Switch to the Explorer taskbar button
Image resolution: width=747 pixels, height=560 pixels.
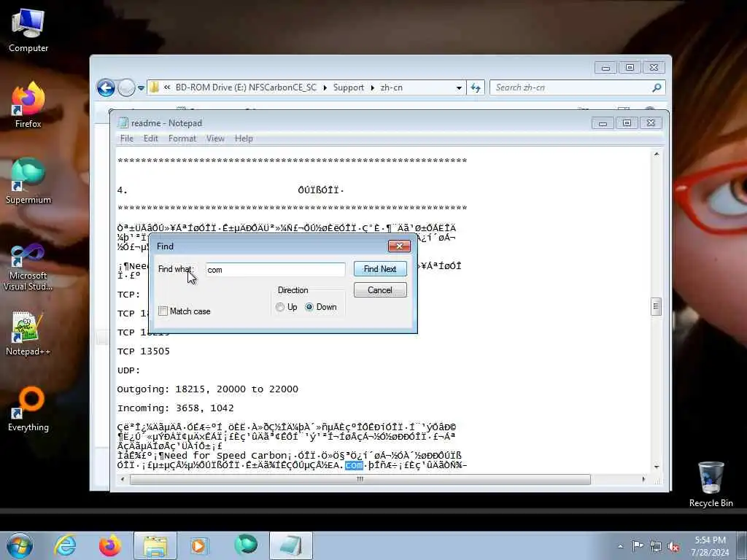pos(155,545)
